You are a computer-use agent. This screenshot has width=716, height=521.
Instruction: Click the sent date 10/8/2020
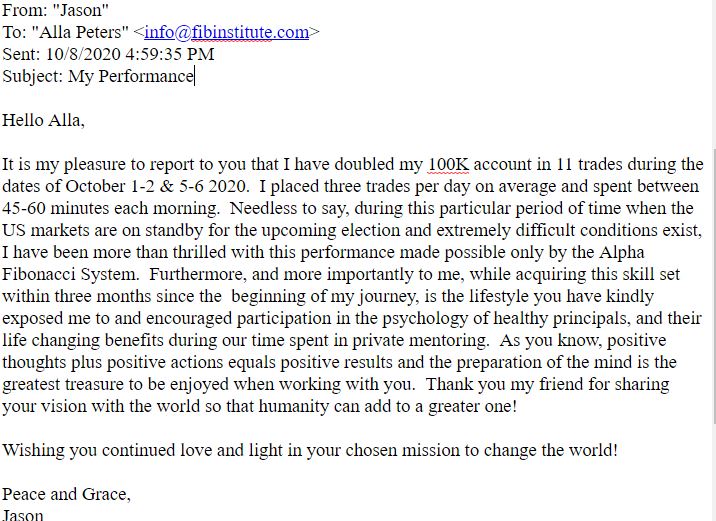(83, 54)
